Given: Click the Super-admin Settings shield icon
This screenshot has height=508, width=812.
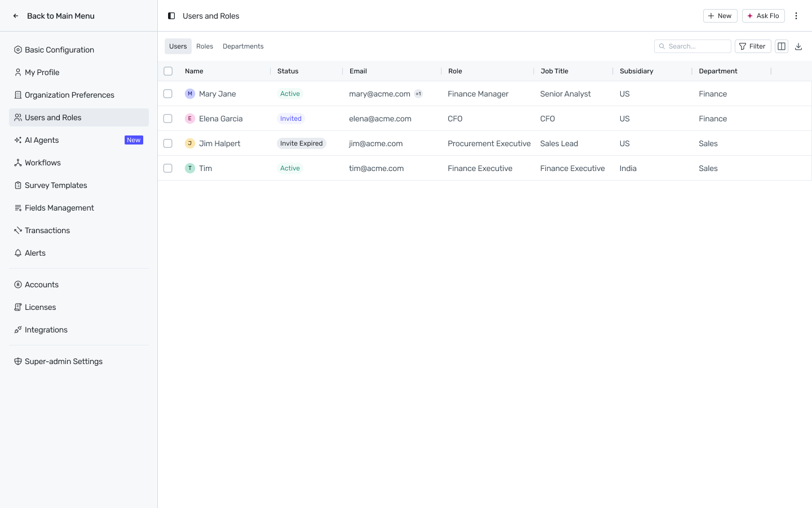Looking at the screenshot, I should pyautogui.click(x=18, y=361).
